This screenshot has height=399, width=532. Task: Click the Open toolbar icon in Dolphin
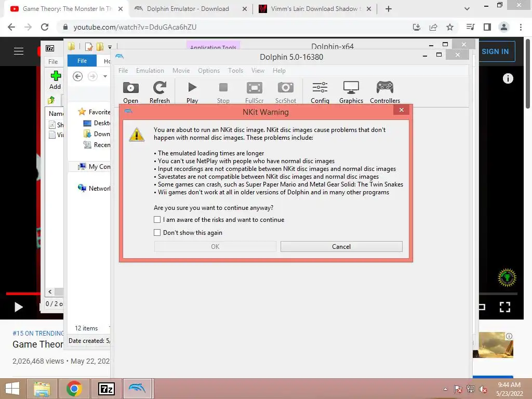130,92
